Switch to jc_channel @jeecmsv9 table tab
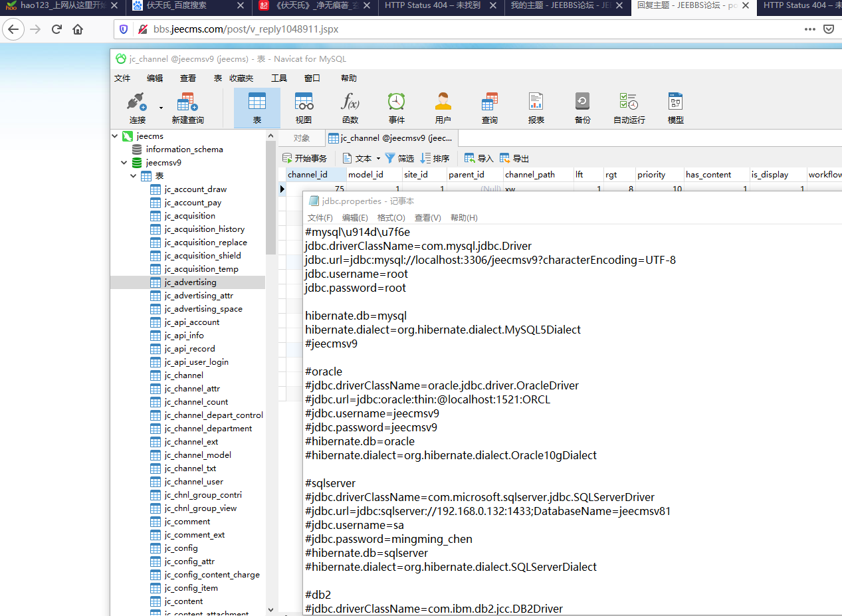Screen dimensions: 842x616 point(391,138)
